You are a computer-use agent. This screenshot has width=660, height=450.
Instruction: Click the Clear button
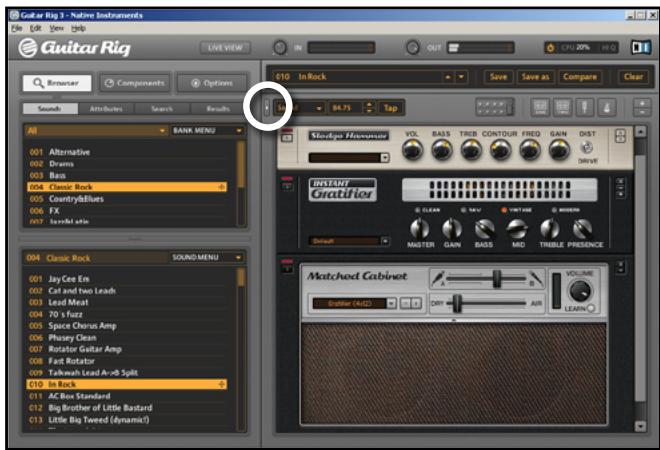[633, 77]
